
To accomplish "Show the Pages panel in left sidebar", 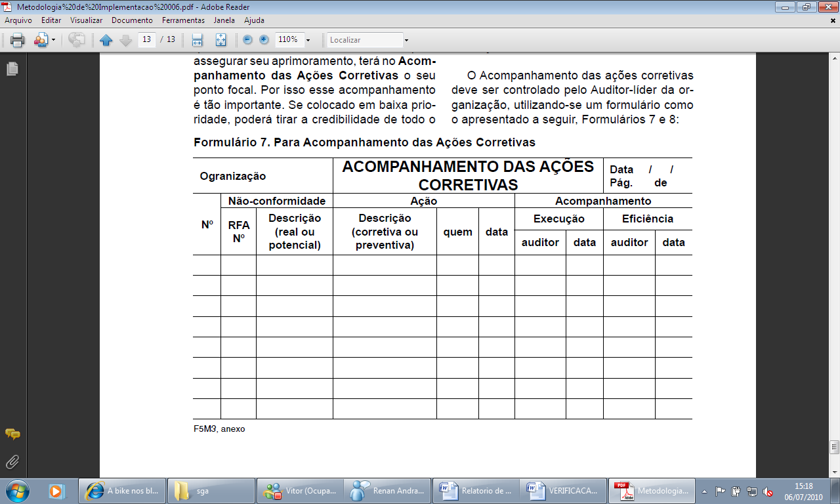I will point(12,69).
